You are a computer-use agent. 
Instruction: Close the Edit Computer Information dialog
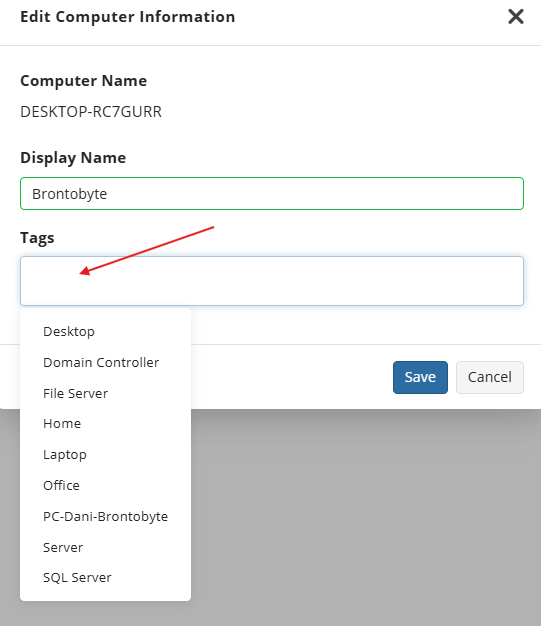click(515, 17)
